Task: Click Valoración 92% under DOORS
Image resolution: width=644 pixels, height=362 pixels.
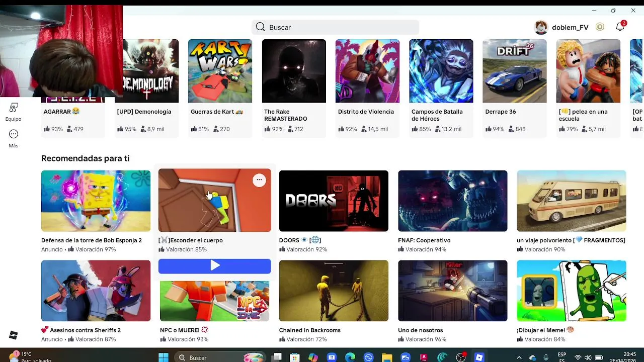Action: pos(303,249)
